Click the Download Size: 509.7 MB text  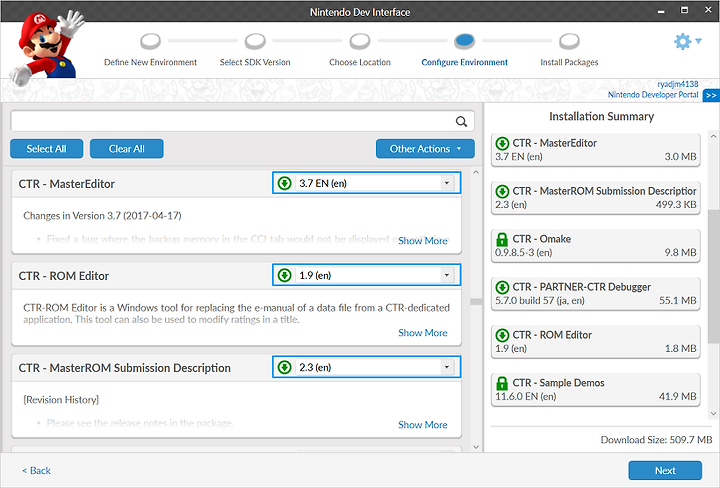click(x=656, y=440)
